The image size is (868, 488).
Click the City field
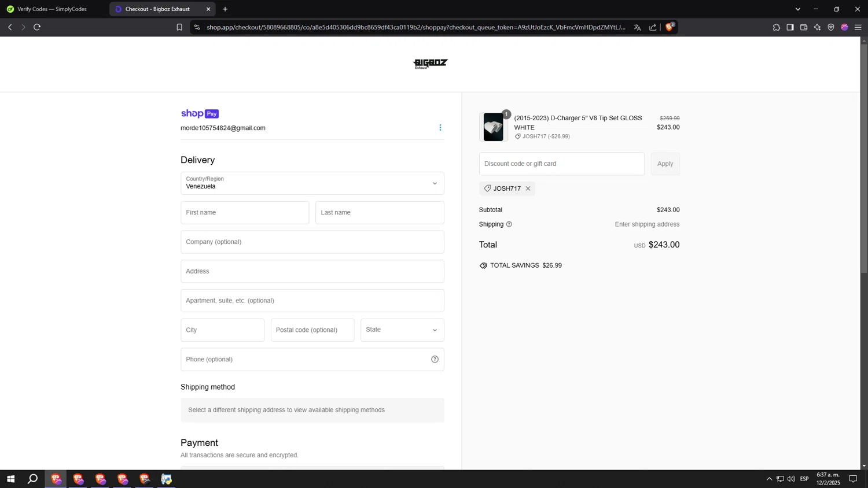[222, 330]
